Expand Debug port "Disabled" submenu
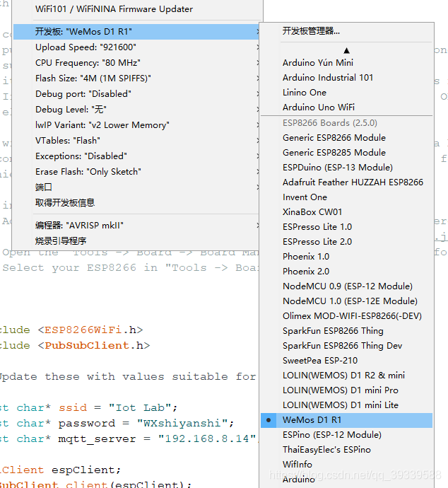 (136, 94)
